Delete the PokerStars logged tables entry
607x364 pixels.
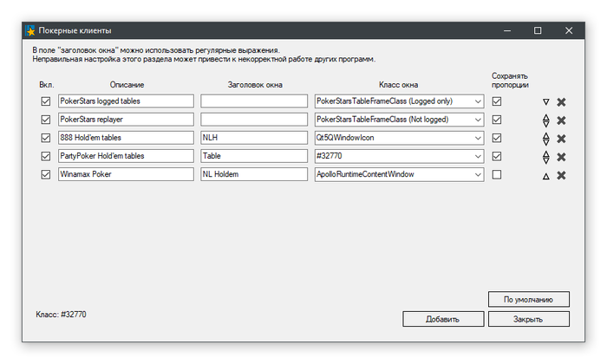pyautogui.click(x=561, y=102)
